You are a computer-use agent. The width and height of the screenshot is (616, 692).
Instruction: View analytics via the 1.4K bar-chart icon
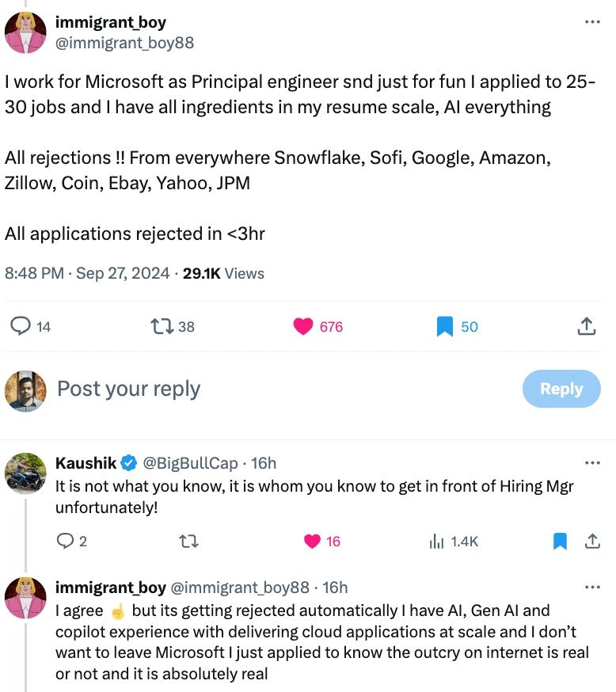[437, 542]
